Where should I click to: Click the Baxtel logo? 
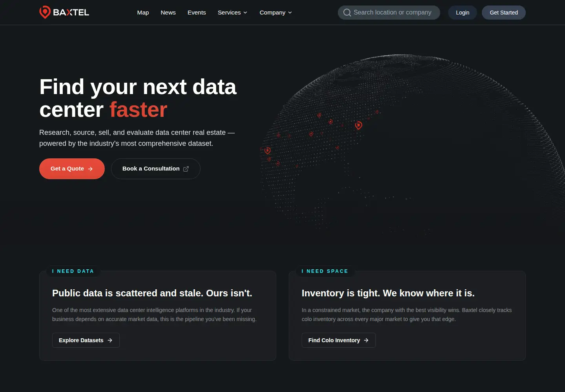[64, 12]
